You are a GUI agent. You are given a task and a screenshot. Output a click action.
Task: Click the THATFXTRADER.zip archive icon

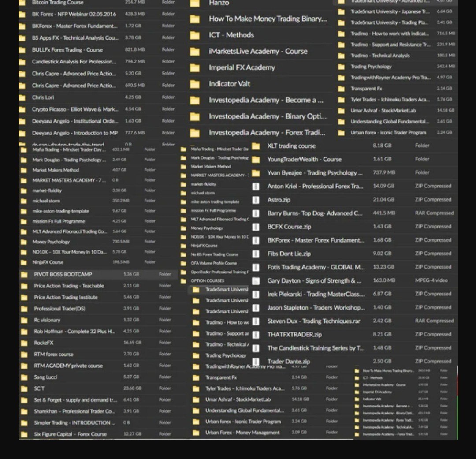pyautogui.click(x=256, y=335)
